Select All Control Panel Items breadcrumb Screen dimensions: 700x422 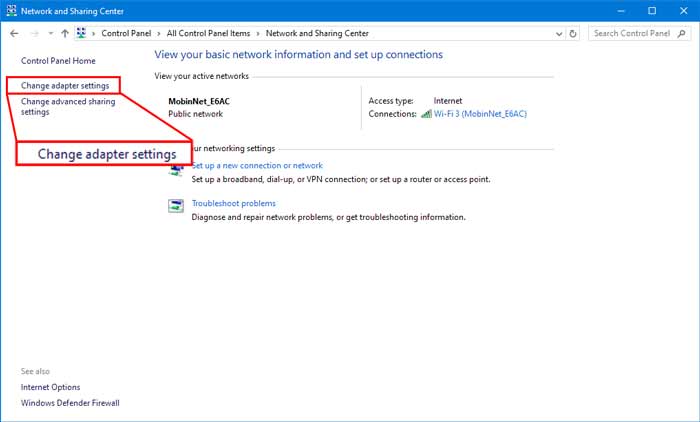pos(208,33)
